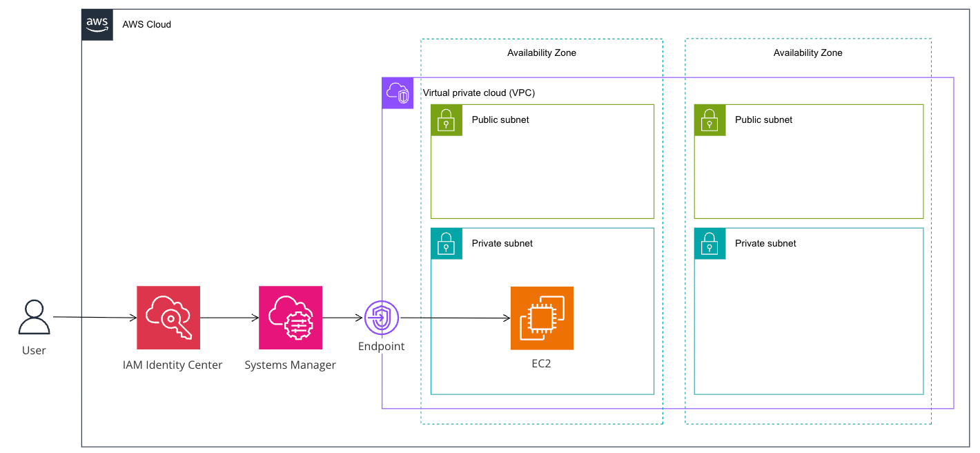Click the Endpoint text label

click(381, 347)
